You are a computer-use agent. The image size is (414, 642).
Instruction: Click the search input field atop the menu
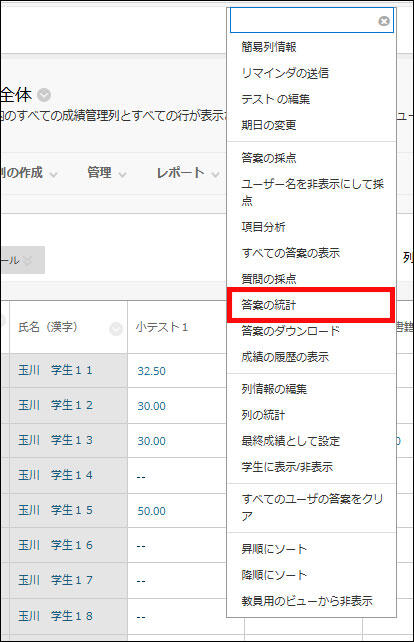[304, 20]
